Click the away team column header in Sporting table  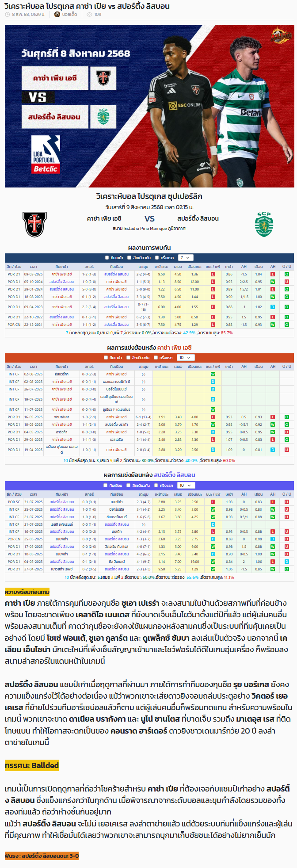[117, 494]
